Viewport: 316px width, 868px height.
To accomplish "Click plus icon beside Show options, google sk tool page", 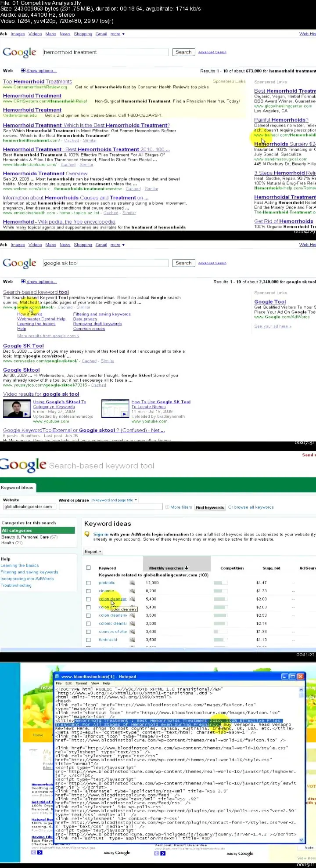I will (23, 281).
